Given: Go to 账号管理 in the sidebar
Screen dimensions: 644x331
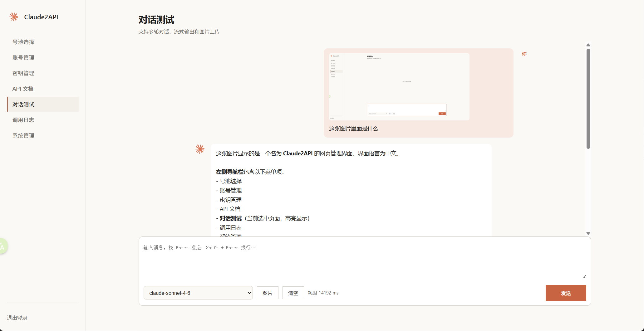Looking at the screenshot, I should 43,57.
